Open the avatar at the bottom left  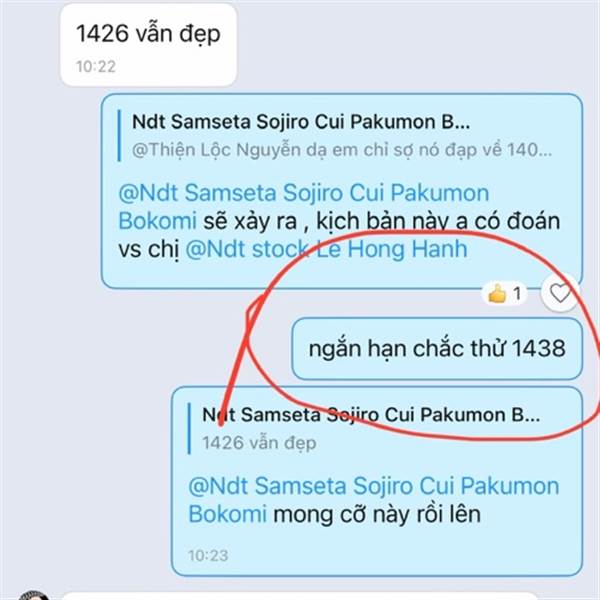coord(34,595)
